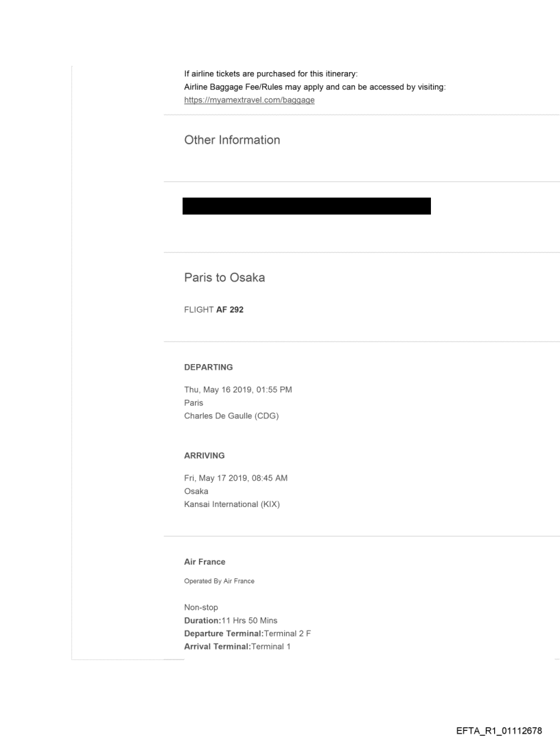Click the DEPARTING section label
560x737 pixels.
click(x=209, y=367)
